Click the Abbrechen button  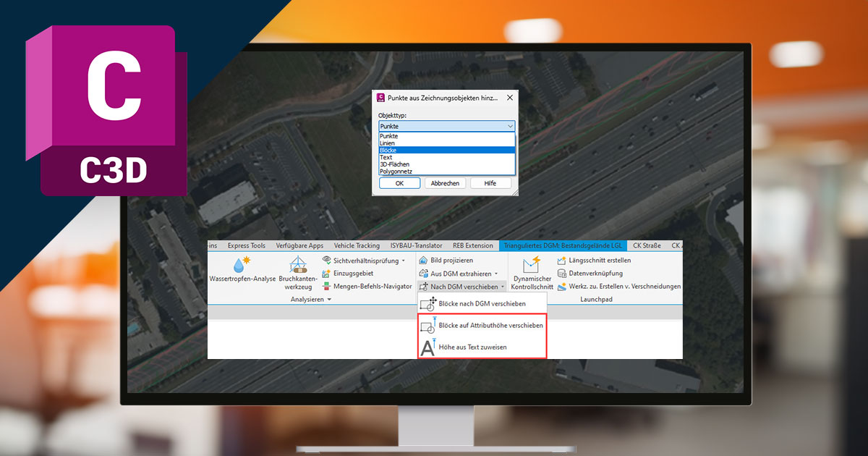tap(445, 183)
